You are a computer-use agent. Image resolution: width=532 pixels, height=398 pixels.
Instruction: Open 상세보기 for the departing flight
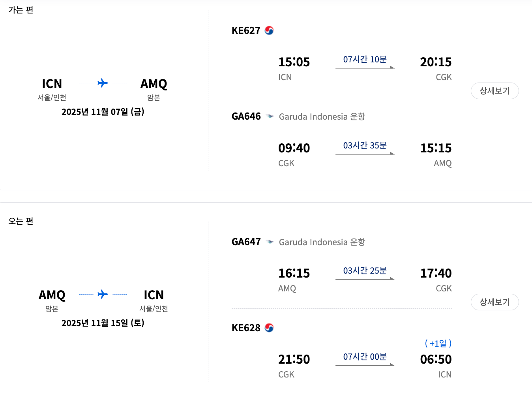[495, 91]
